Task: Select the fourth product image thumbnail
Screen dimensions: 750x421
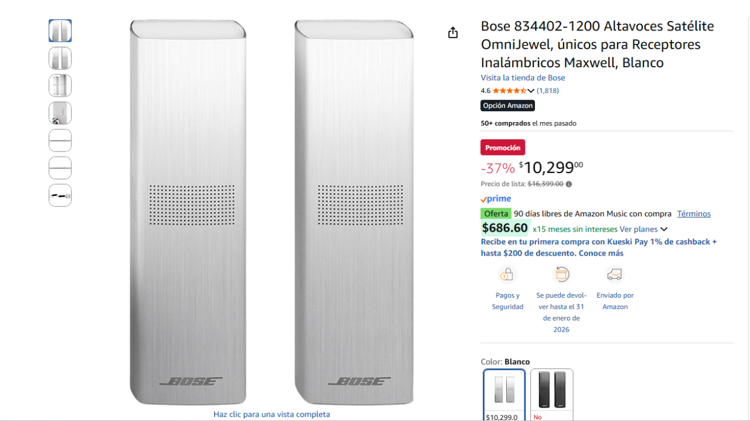Action: click(60, 113)
